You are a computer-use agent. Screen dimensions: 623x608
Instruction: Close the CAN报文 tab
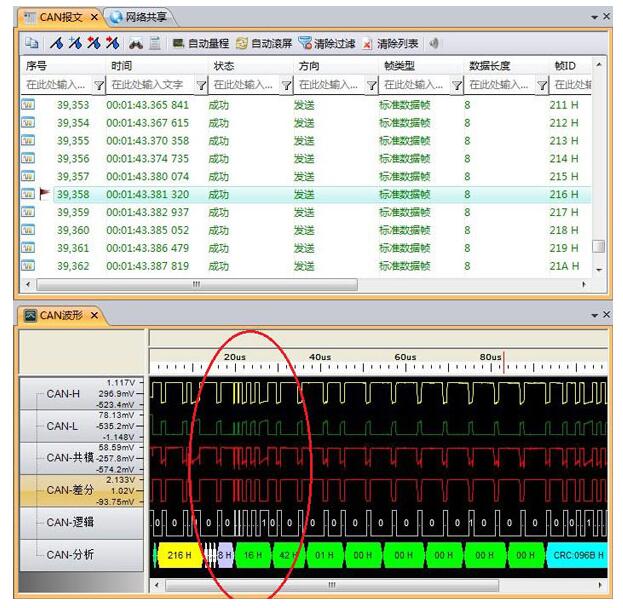94,17
